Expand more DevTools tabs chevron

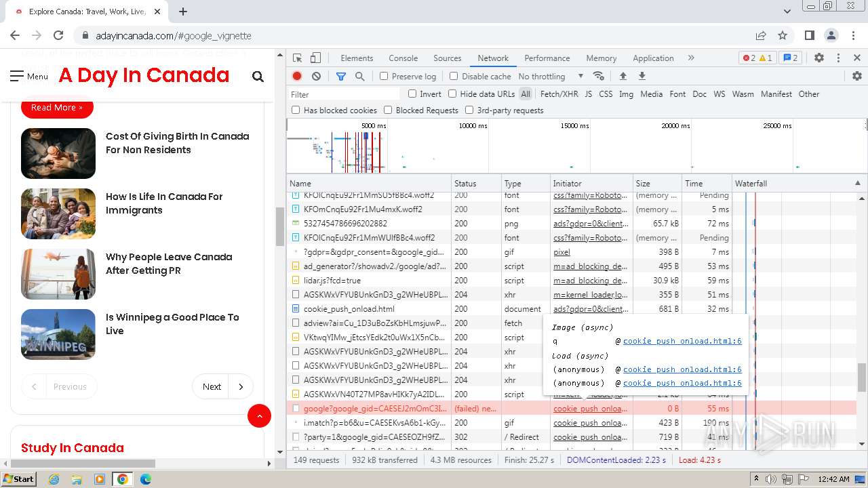691,58
